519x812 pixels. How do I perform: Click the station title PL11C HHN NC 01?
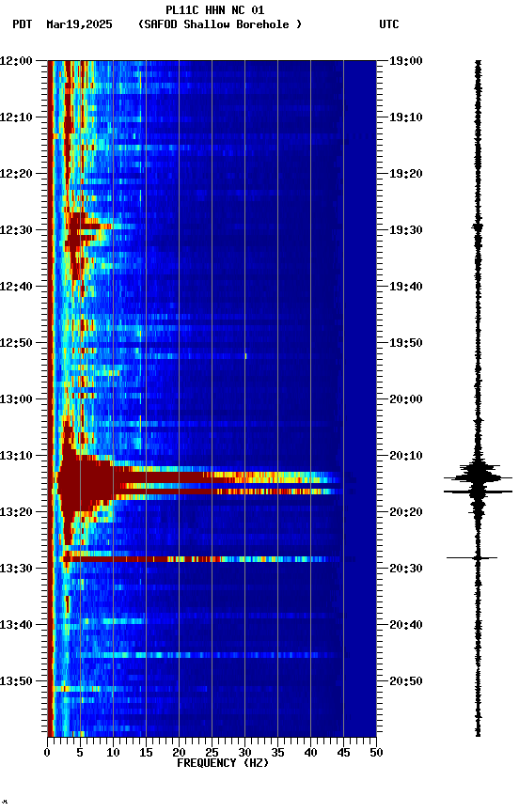pos(214,9)
